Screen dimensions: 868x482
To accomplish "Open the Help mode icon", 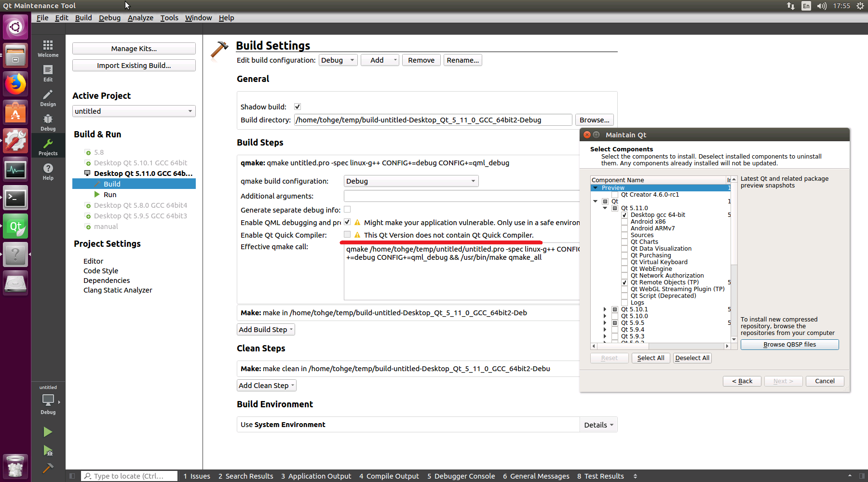I will [x=48, y=171].
